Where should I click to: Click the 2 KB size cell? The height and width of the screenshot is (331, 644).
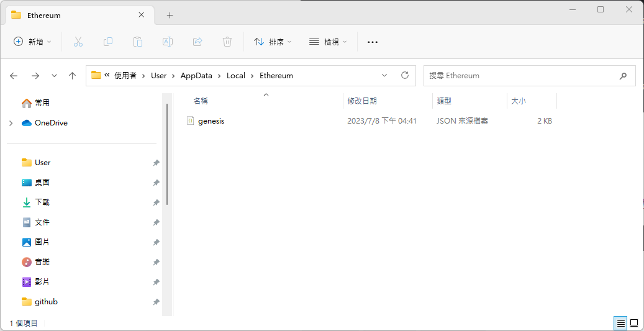pyautogui.click(x=545, y=121)
